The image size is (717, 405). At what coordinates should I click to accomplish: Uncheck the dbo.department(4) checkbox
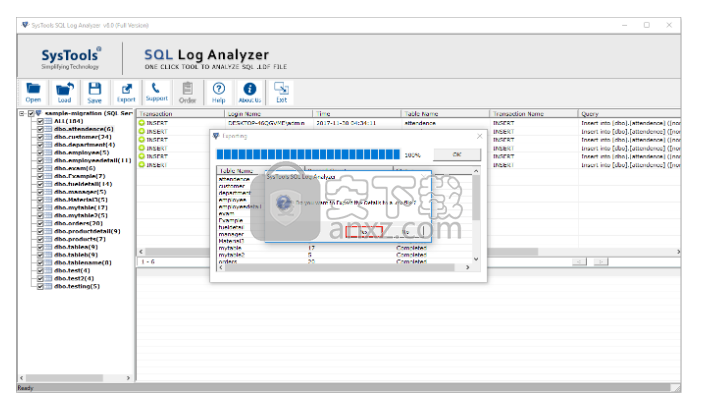pos(40,145)
